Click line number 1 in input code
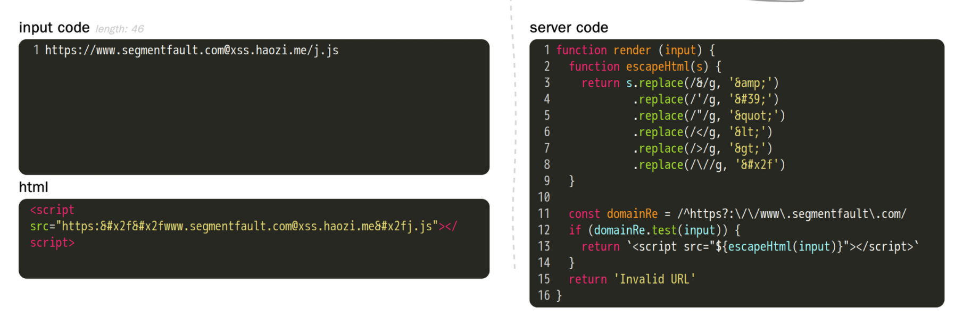Screen dimensions: 980x332 36,51
